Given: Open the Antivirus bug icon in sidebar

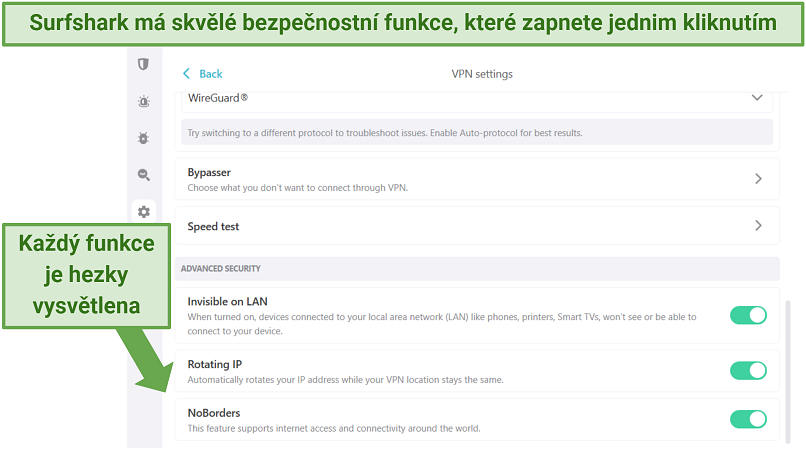Looking at the screenshot, I should (143, 138).
